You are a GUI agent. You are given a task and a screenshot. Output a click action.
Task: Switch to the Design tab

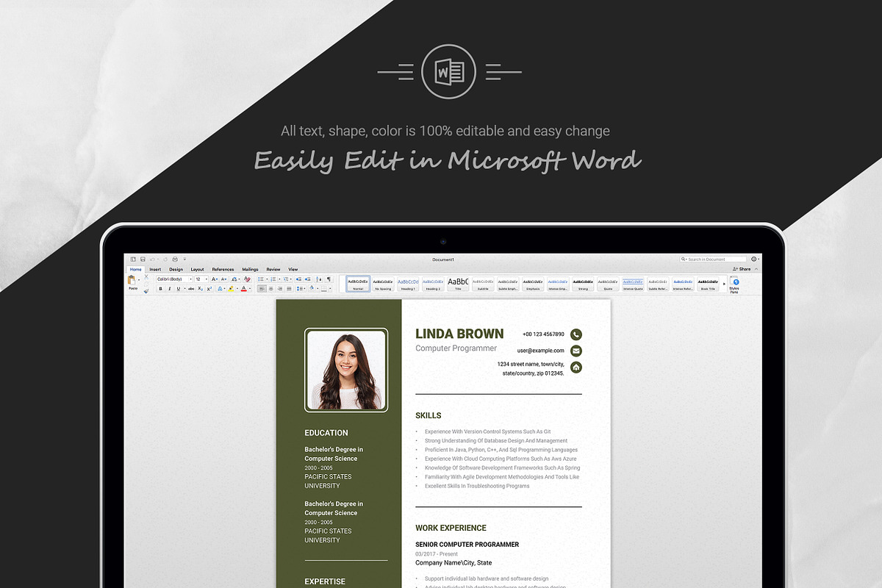click(176, 270)
